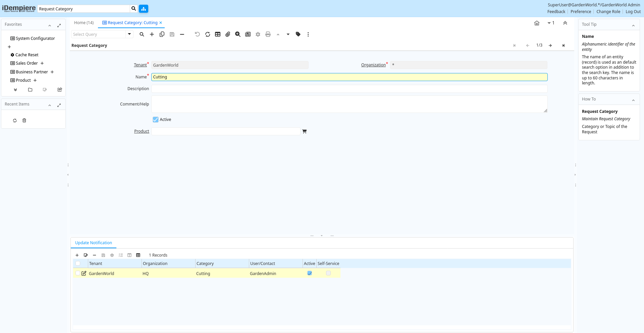
Task: Toggle the Active checkbox in form
Action: click(x=156, y=120)
